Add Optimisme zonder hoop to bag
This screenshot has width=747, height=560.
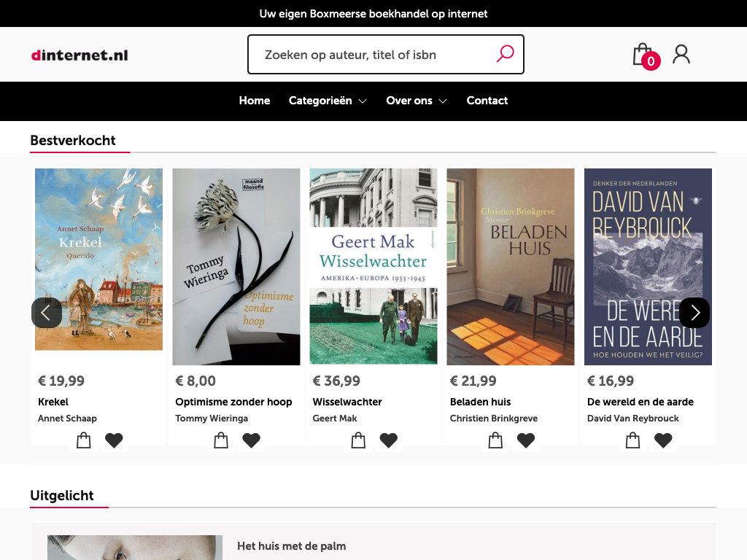click(x=221, y=440)
